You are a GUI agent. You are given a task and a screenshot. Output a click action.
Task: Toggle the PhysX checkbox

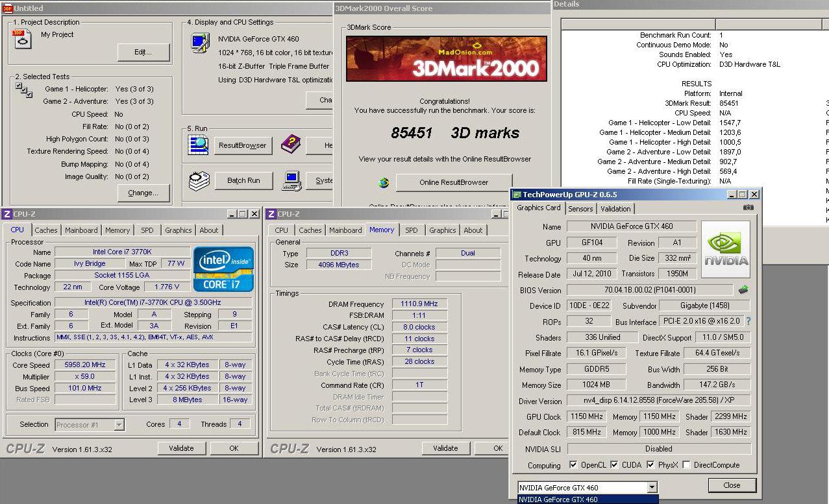coord(650,465)
